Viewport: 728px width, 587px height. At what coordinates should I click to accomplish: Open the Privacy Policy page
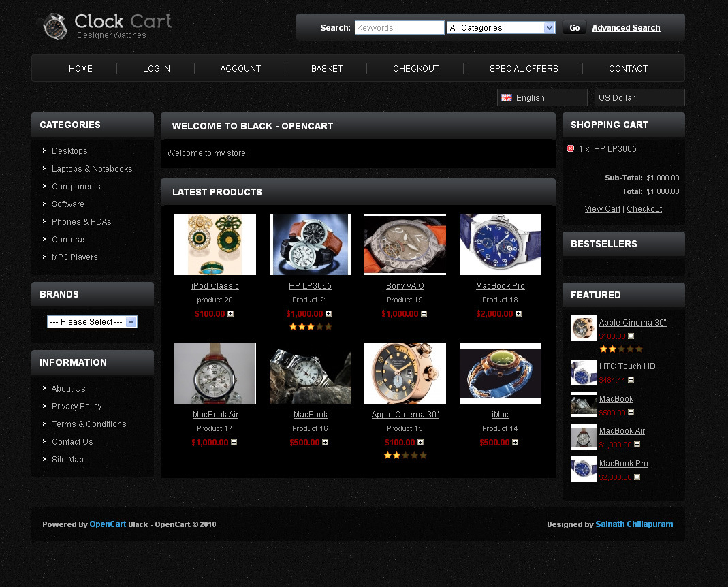click(76, 407)
